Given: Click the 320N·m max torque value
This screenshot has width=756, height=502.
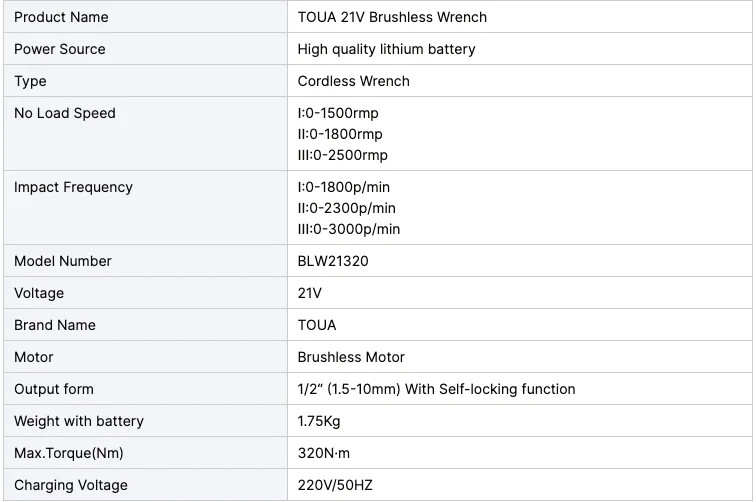Looking at the screenshot, I should (x=324, y=453).
